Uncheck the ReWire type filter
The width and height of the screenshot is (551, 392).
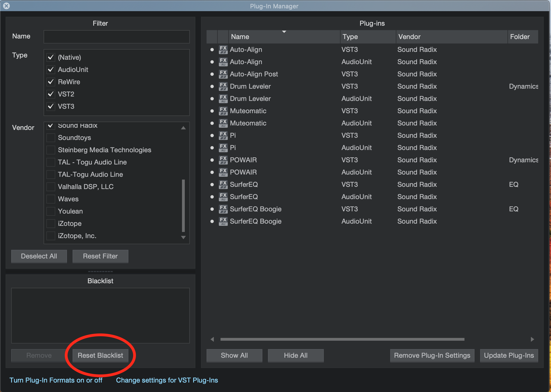coord(51,82)
